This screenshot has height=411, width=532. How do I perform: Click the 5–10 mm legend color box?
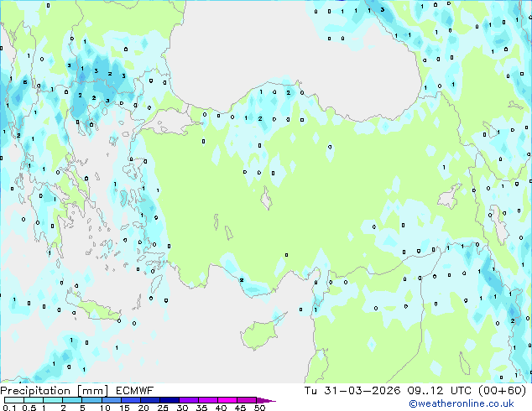coord(91,400)
